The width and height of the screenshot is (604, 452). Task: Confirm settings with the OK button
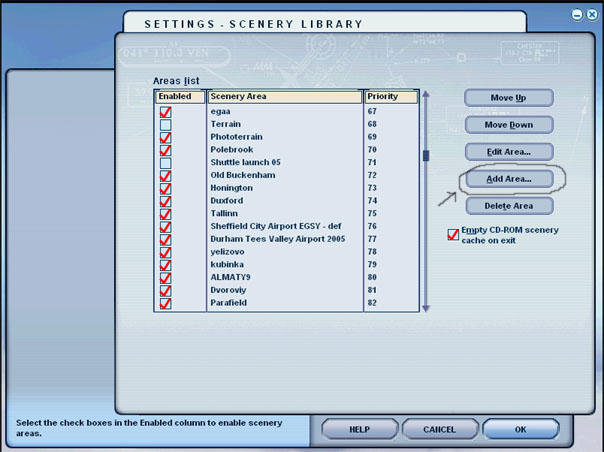click(520, 429)
